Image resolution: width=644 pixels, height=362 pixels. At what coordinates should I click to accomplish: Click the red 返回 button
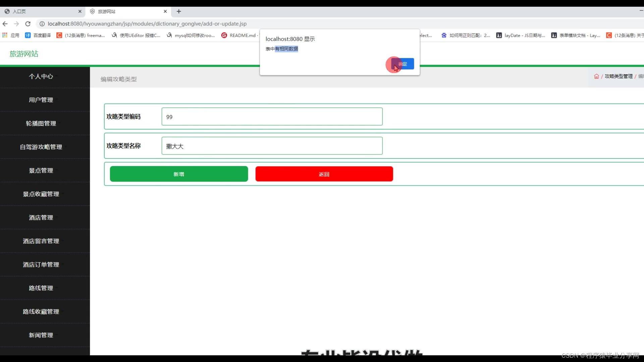[324, 174]
